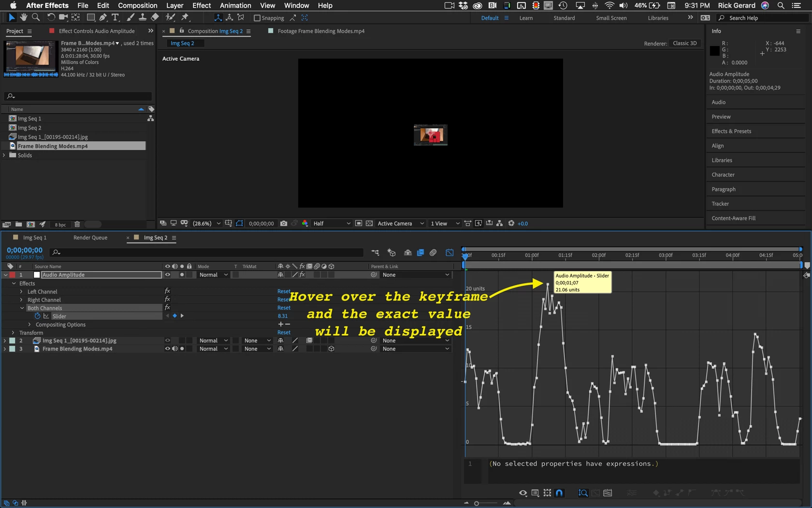
Task: Open Audio Amplitude blending Mode dropdown
Action: [x=213, y=275]
